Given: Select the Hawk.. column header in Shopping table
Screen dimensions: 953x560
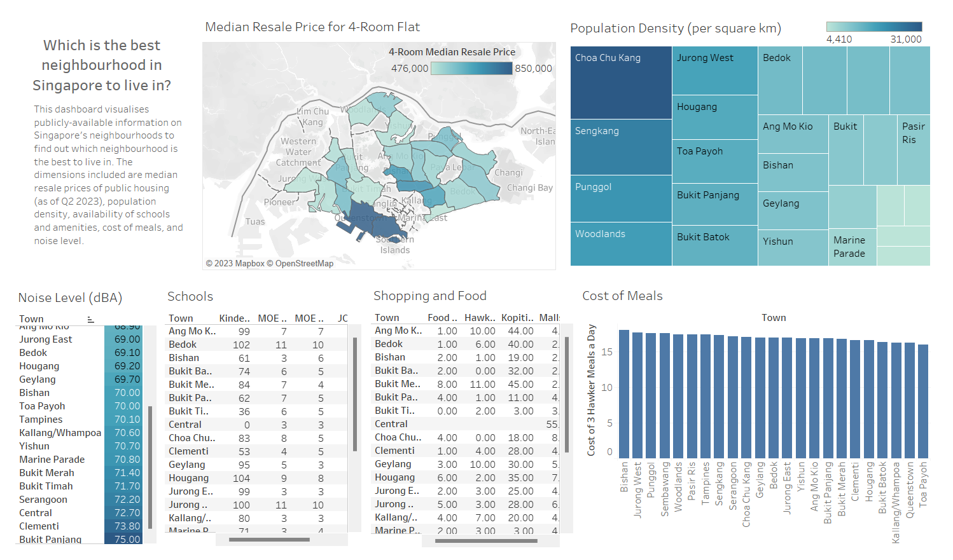Looking at the screenshot, I should 479,318.
